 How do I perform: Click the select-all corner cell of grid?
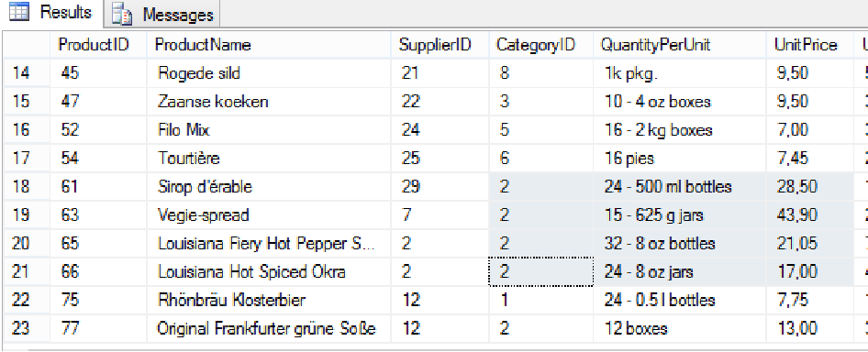(26, 45)
